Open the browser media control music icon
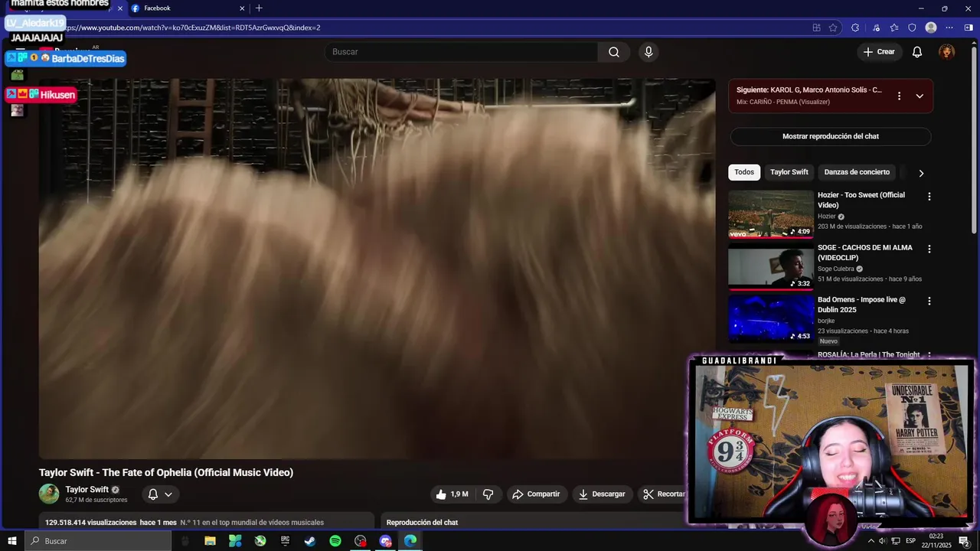The width and height of the screenshot is (980, 551). [x=876, y=28]
